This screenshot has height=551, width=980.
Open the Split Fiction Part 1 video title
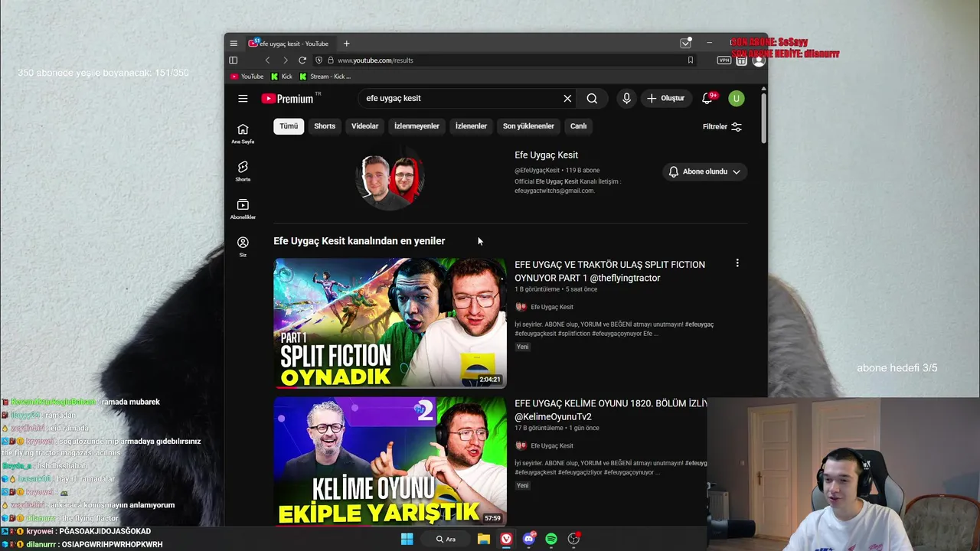click(x=609, y=271)
